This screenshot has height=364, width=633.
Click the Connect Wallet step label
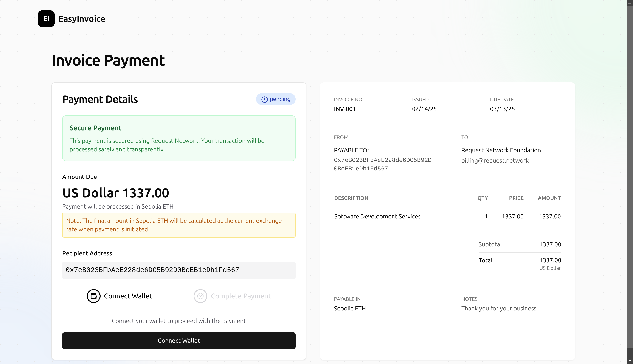(x=128, y=296)
